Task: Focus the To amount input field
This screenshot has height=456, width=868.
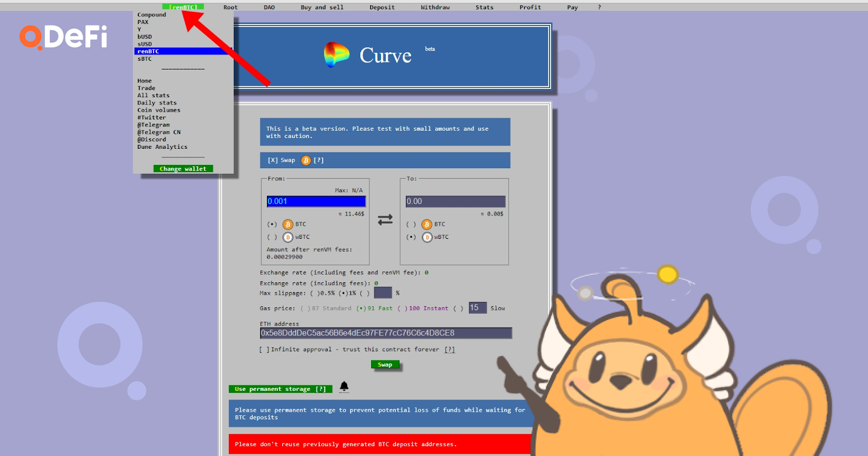Action: 456,201
